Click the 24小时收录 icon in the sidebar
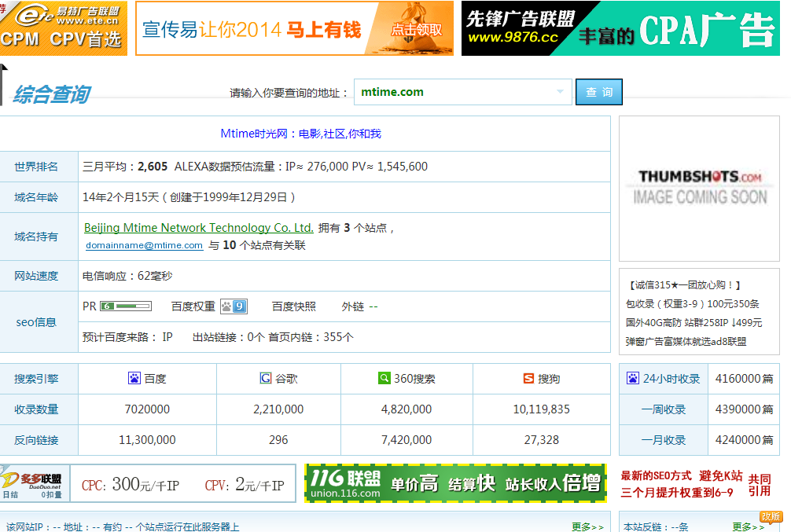Screen dimensions: 791x532 point(632,379)
